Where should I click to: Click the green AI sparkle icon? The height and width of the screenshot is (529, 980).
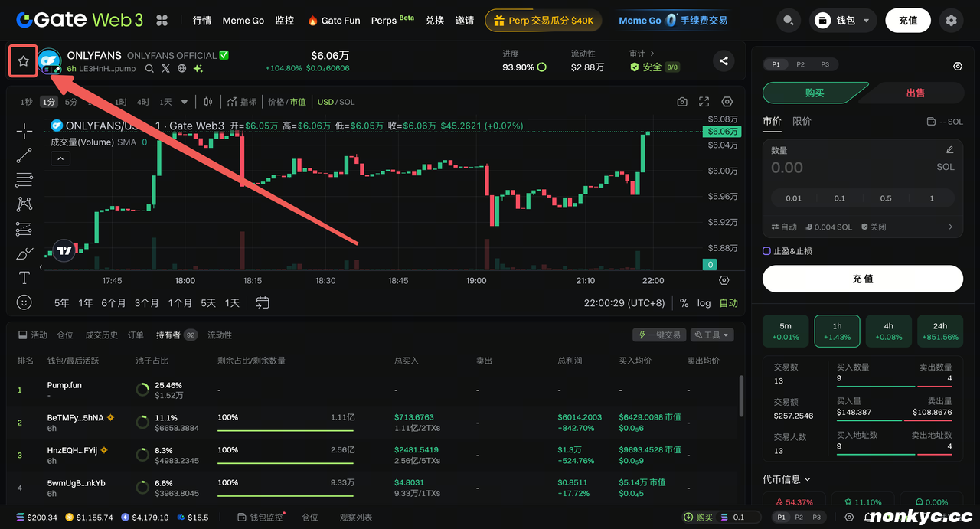(x=198, y=68)
